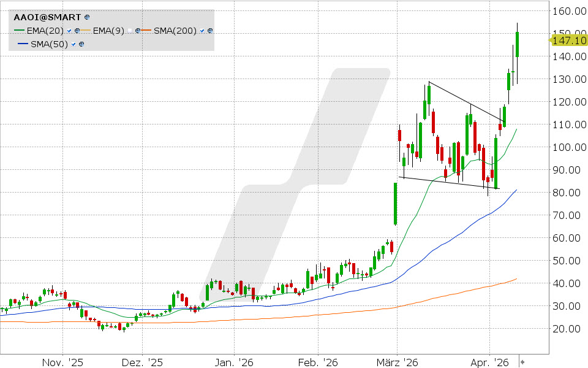Click the 100.00 price axis label
The height and width of the screenshot is (368, 588).
(x=567, y=147)
